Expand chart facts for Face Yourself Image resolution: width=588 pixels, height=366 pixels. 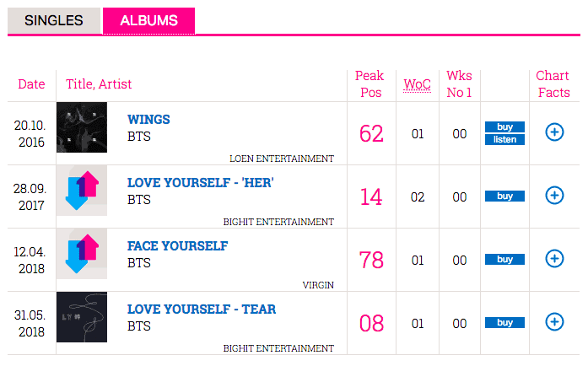[x=554, y=258]
